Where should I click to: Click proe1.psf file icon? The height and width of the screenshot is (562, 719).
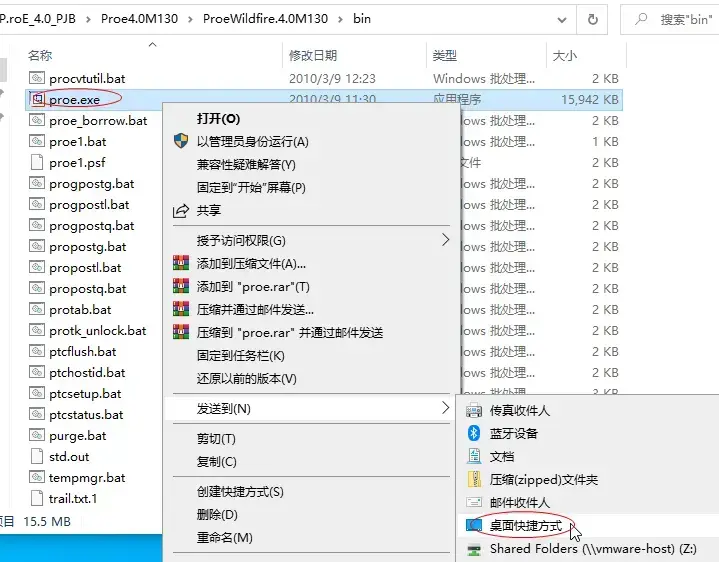pyautogui.click(x=37, y=162)
